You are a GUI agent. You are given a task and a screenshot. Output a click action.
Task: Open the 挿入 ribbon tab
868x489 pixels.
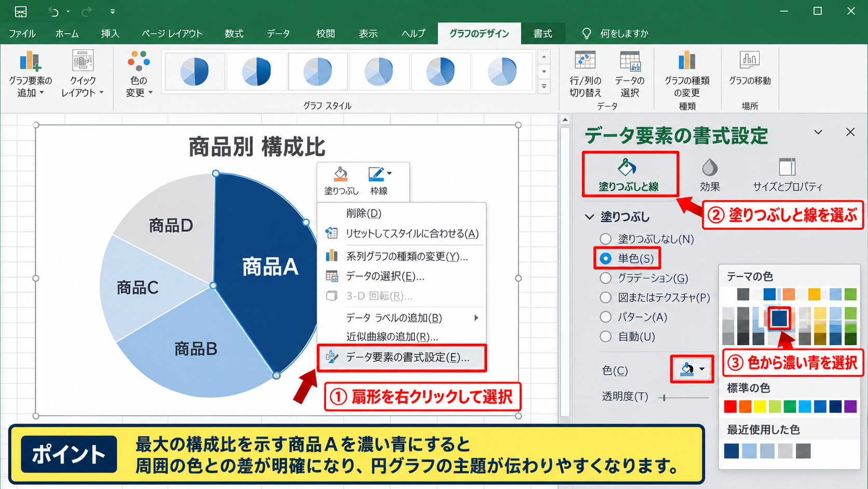(110, 33)
